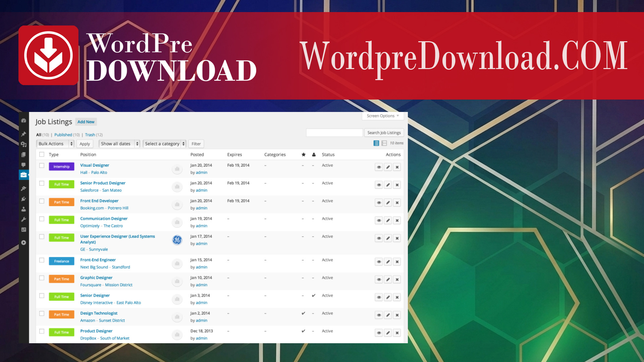Viewport: 644px width, 362px height.
Task: Open the Dashboard sidebar icon
Action: click(x=23, y=121)
